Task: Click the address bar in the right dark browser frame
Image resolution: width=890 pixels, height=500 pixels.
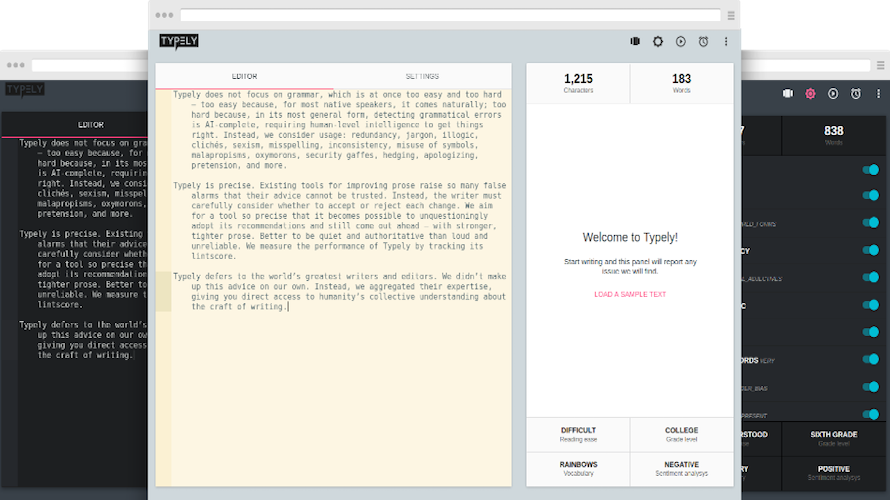Action: tap(806, 65)
